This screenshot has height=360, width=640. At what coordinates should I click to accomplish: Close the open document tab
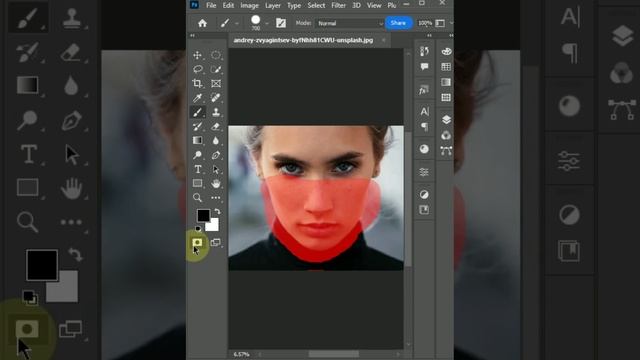pyautogui.click(x=383, y=40)
